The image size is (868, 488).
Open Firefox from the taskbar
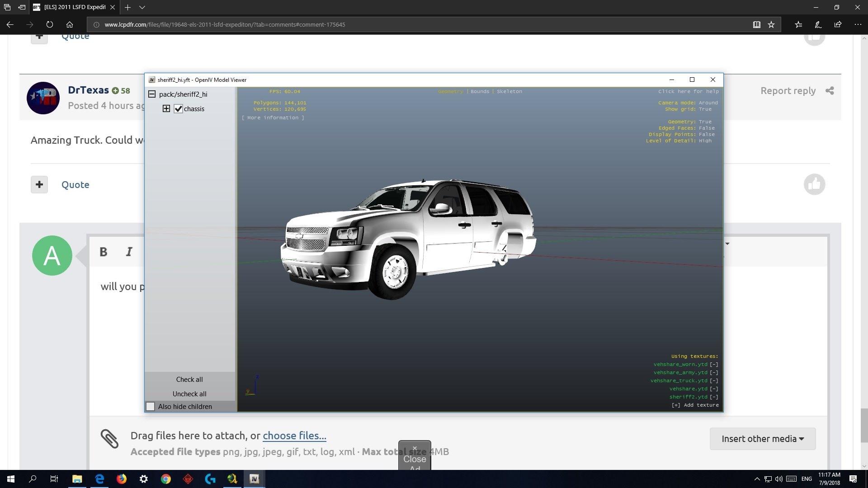point(122,479)
